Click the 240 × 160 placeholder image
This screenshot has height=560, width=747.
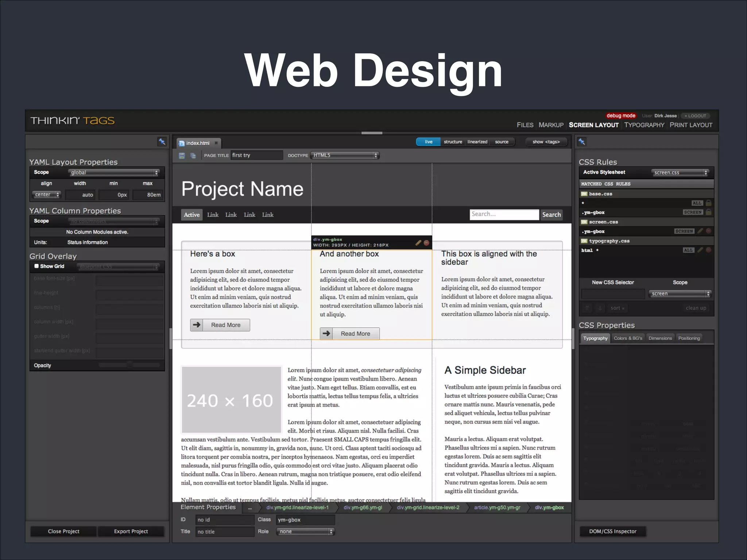tap(231, 400)
